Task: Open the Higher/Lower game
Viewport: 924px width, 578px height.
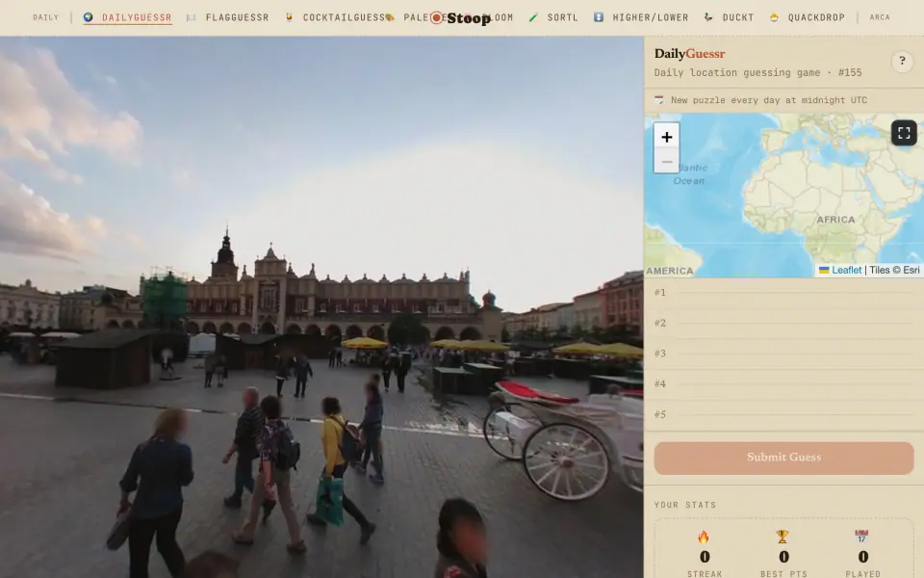Action: point(641,17)
